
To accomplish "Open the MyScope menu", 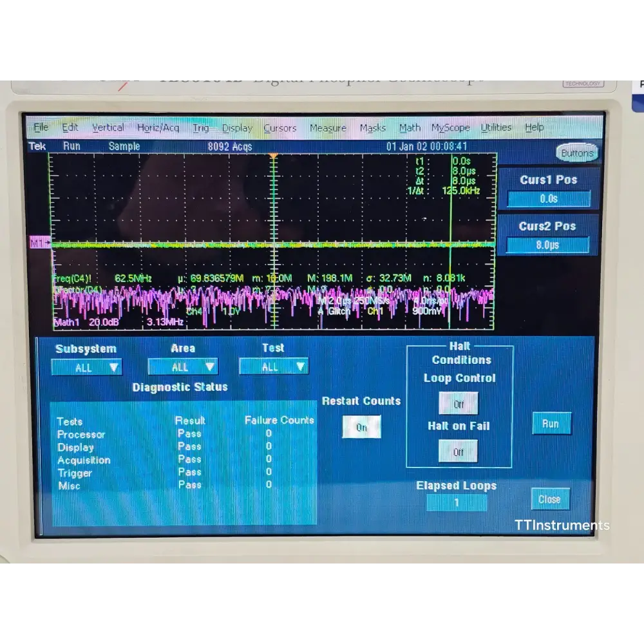I will click(450, 128).
